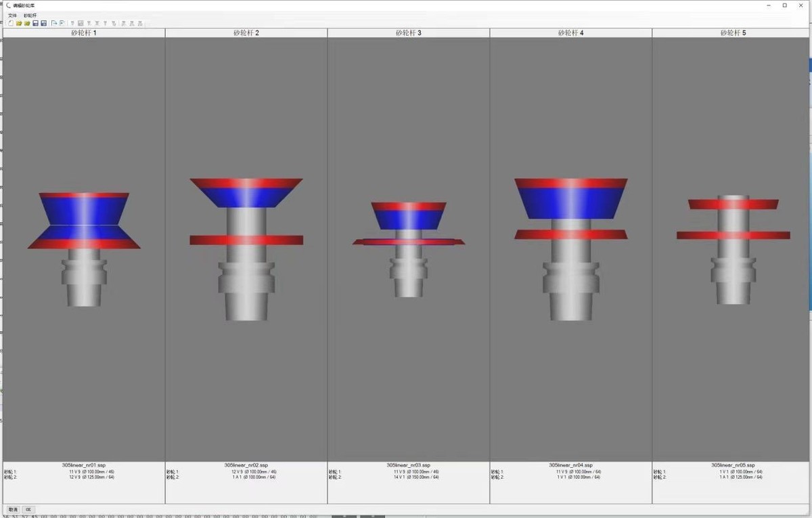This screenshot has height=518, width=812.
Task: Click the first yellow open-folder icon
Action: pyautogui.click(x=19, y=23)
